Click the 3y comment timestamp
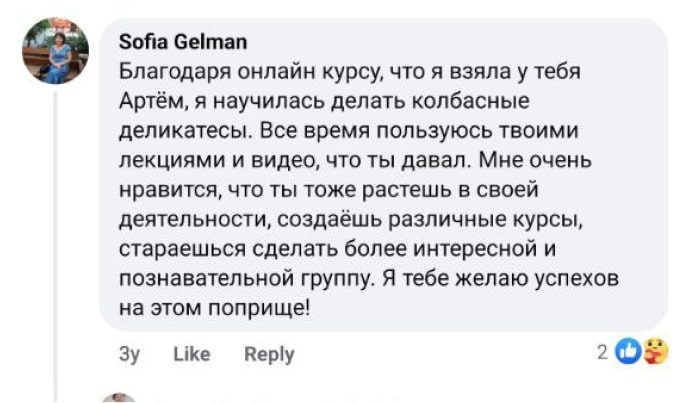This screenshot has height=403, width=688. (130, 354)
